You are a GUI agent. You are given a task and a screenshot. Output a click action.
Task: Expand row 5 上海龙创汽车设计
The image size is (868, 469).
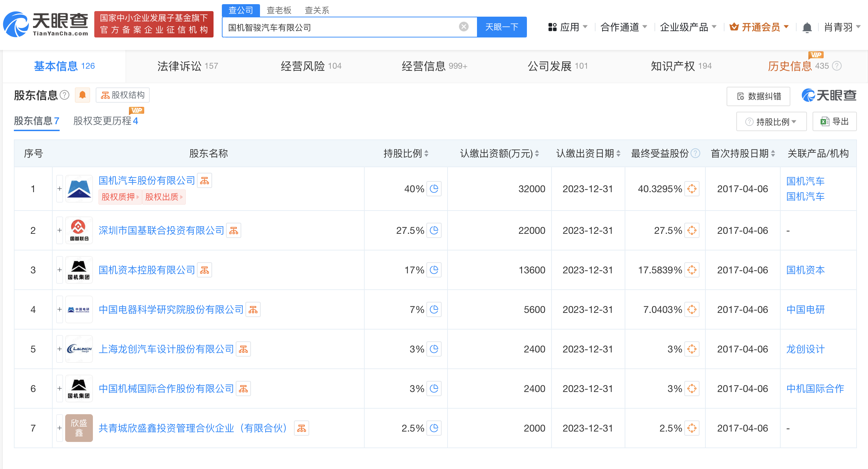click(60, 349)
